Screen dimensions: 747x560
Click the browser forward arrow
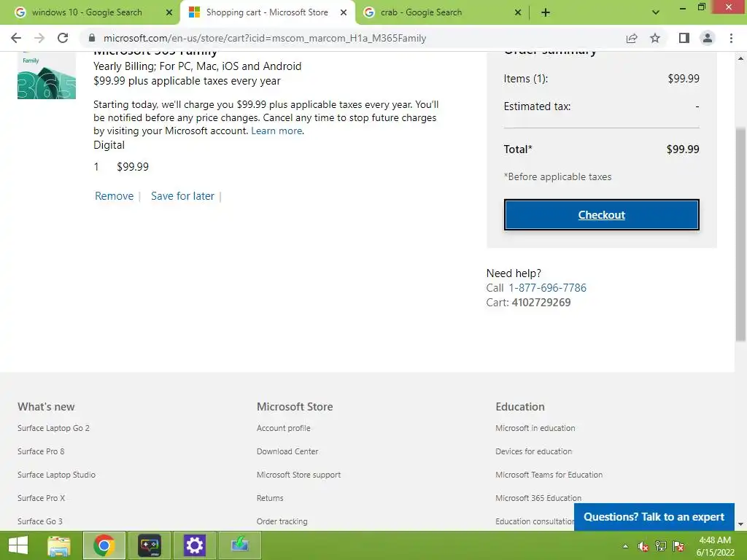click(39, 38)
